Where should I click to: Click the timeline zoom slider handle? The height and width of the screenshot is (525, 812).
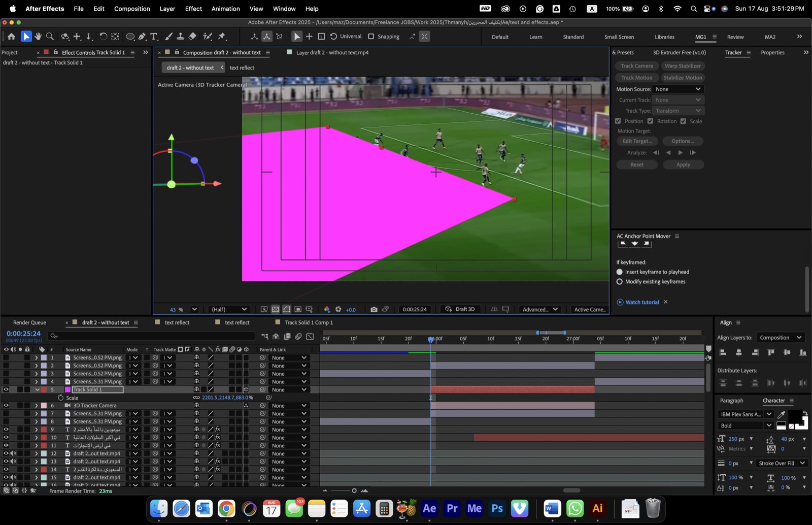354,490
